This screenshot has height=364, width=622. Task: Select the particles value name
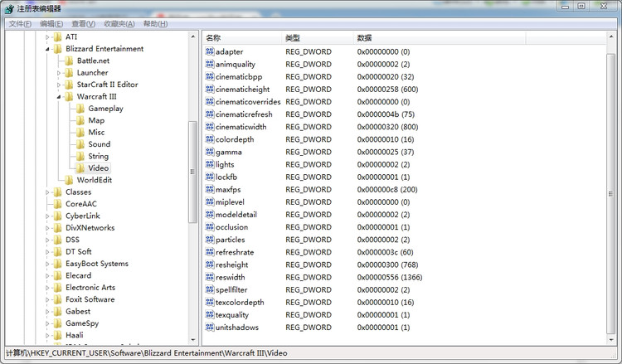coord(230,240)
